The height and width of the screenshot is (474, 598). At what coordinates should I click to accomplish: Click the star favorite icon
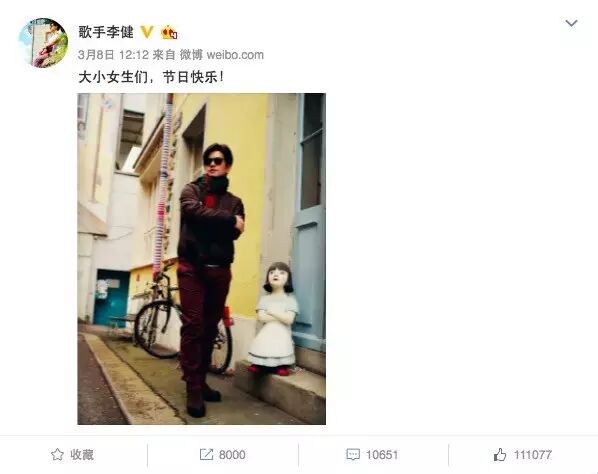[x=57, y=455]
